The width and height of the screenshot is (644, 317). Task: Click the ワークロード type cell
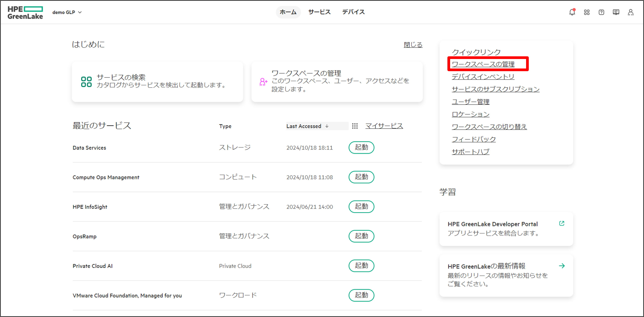[x=238, y=295]
